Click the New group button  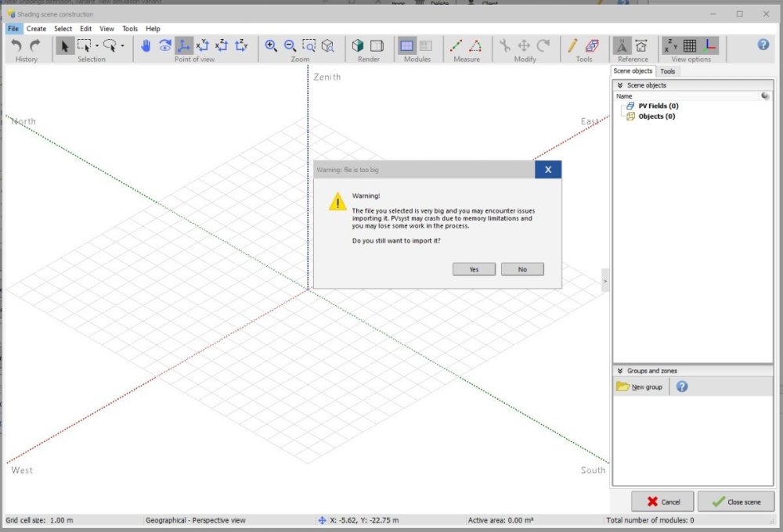(x=640, y=386)
